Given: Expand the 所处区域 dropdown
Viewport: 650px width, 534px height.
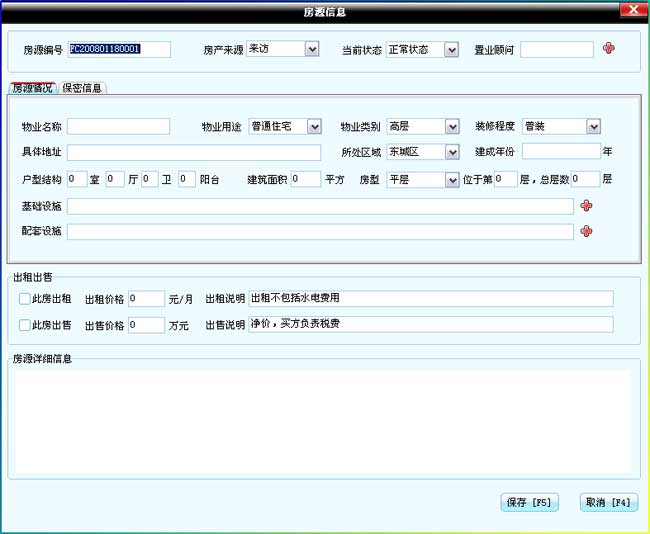Looking at the screenshot, I should (x=452, y=152).
